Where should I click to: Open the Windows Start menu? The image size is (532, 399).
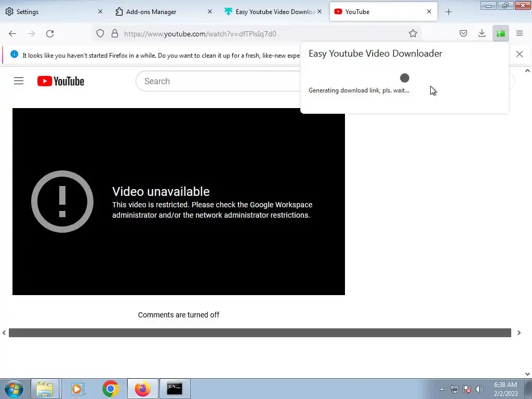pos(14,389)
